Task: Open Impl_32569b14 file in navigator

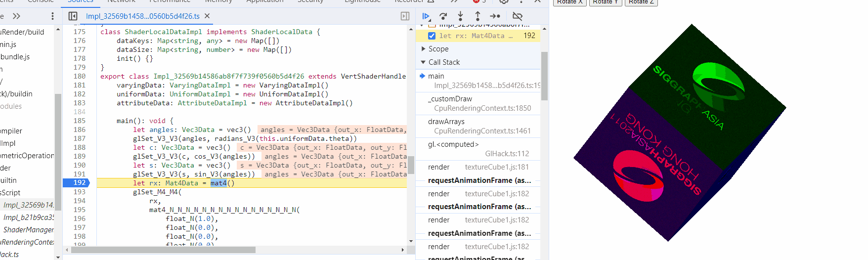Action: [28, 205]
